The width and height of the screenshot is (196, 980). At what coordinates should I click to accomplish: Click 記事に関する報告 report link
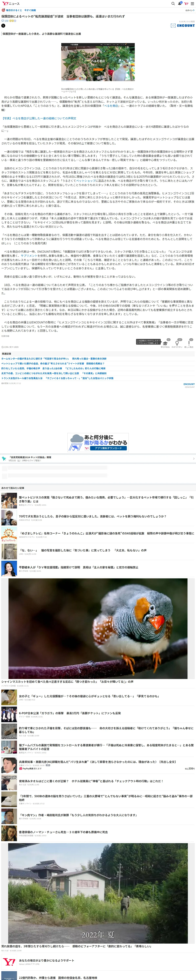click(x=10, y=347)
